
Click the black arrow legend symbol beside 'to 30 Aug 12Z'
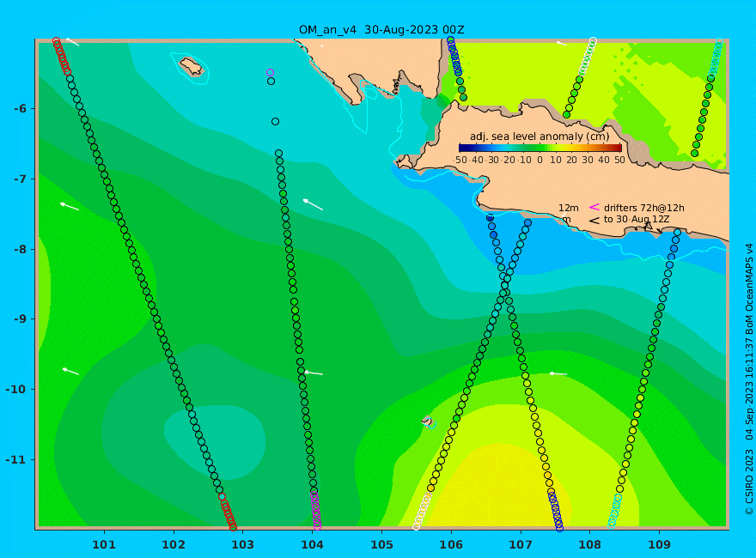tap(594, 221)
